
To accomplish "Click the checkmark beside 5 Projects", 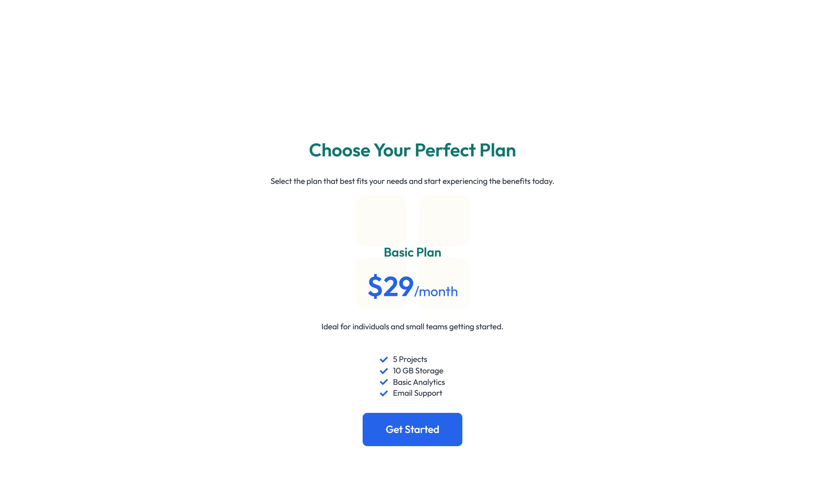I will (x=384, y=359).
